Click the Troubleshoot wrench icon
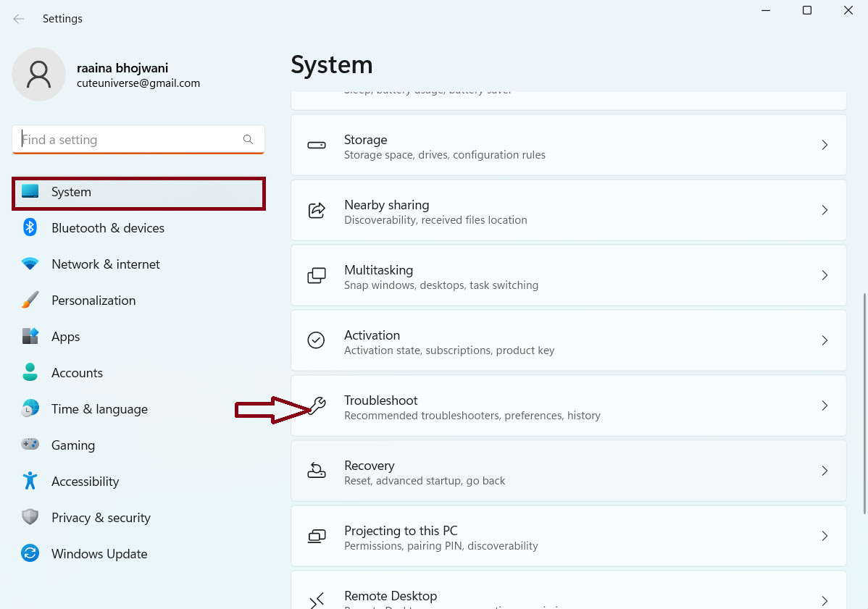The height and width of the screenshot is (609, 868). pos(317,406)
